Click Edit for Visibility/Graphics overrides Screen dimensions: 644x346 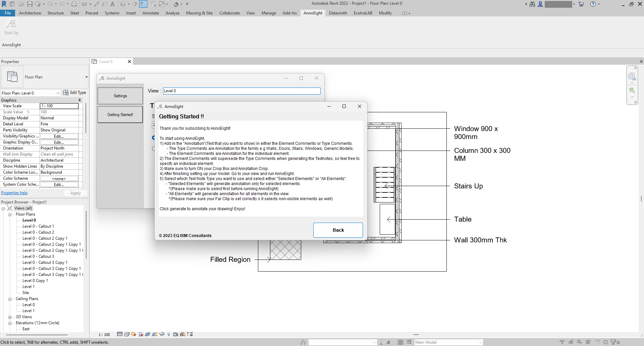pyautogui.click(x=59, y=136)
